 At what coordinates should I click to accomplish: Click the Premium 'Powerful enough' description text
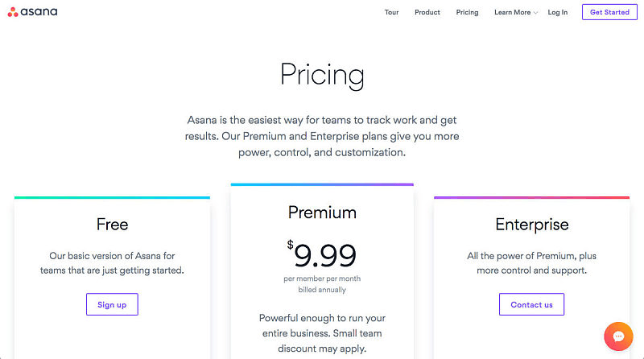coord(322,333)
